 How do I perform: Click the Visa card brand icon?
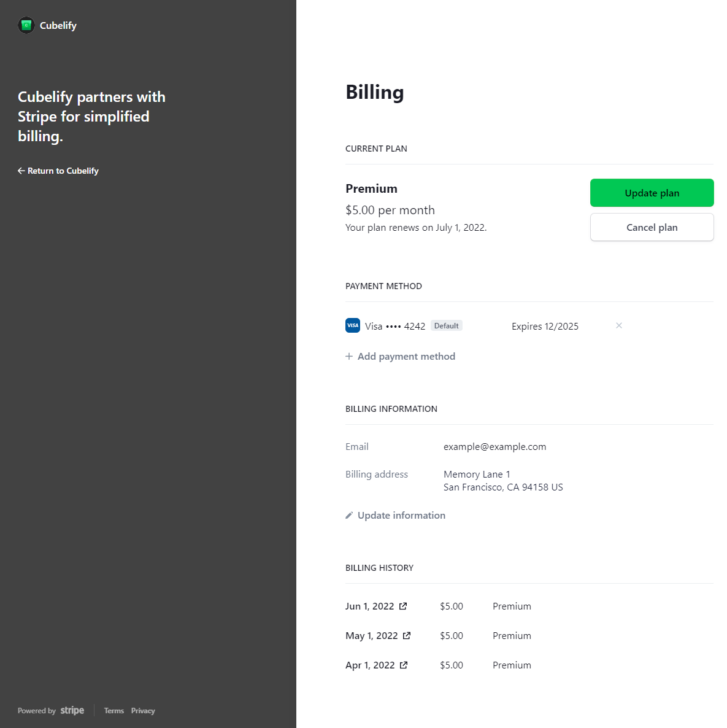(353, 326)
